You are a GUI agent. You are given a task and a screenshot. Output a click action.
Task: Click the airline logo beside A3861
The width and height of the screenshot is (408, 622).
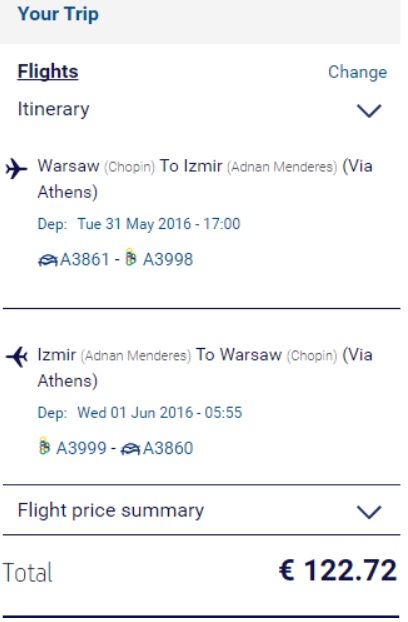point(48,261)
